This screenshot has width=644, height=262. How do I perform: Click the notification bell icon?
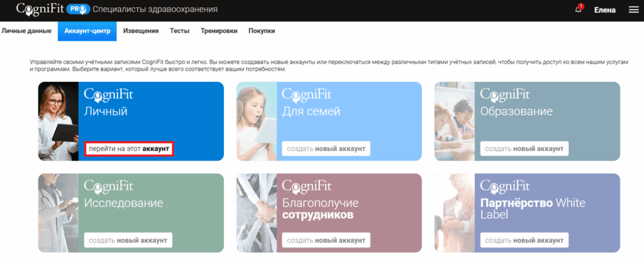point(579,9)
